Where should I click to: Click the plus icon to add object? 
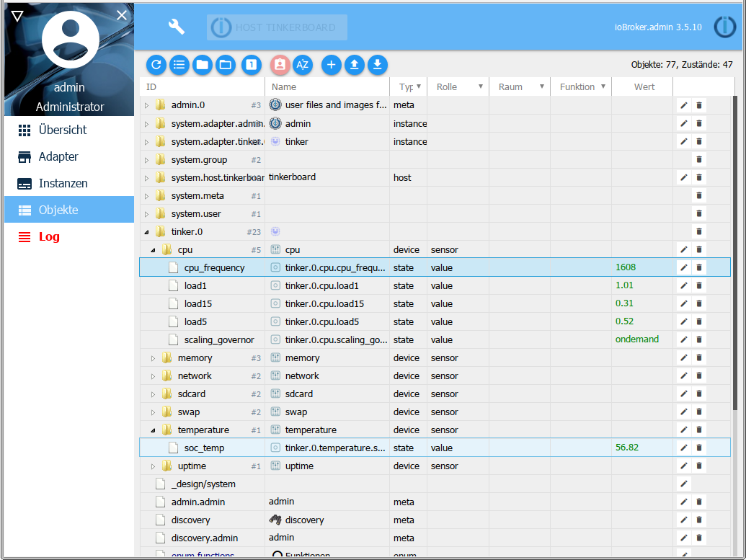click(x=332, y=65)
